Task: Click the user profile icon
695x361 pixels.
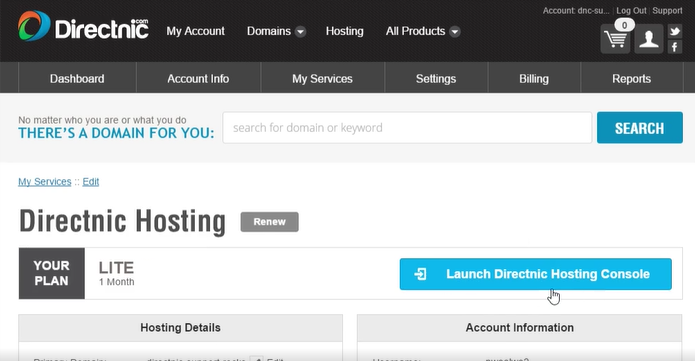Action: (649, 39)
